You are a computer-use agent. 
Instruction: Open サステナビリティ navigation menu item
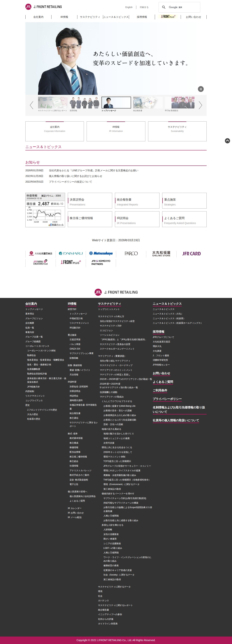click(90, 17)
